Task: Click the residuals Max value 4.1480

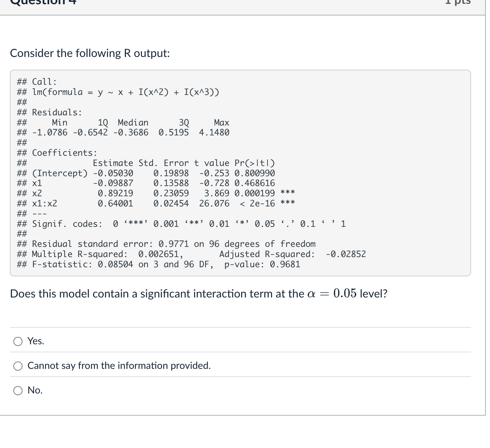Action: coord(214,133)
